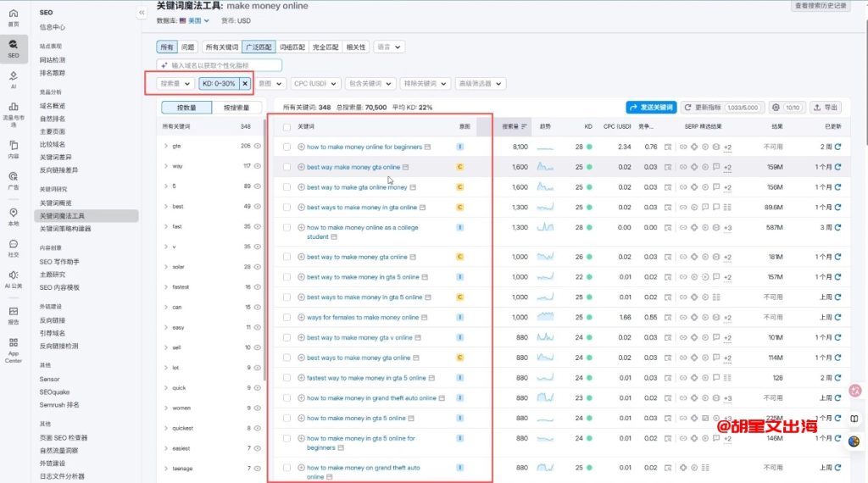868x483 pixels.
Task: Check 'best ways to make money in gta online' row
Action: 287,207
